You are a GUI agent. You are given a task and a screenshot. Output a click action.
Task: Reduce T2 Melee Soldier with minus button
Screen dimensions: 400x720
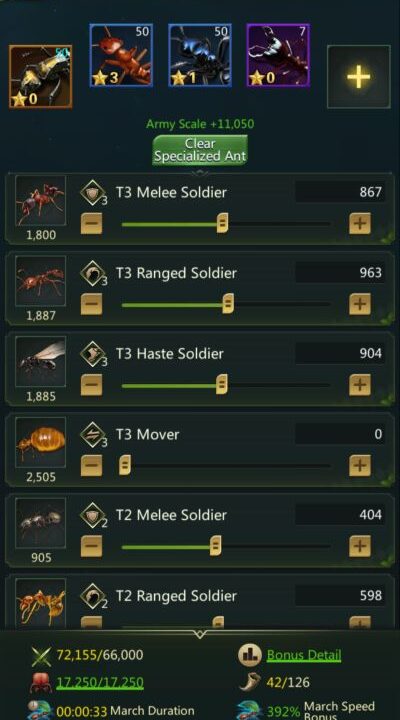91,546
